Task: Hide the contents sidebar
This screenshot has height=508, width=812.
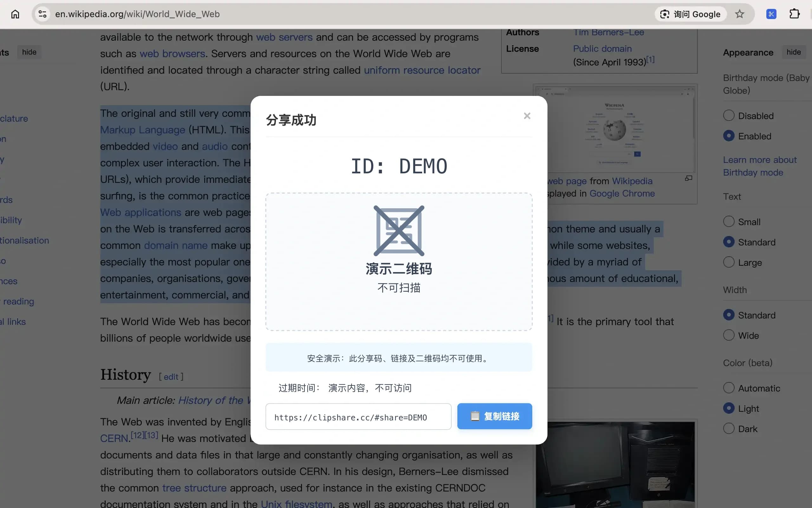Action: point(29,52)
